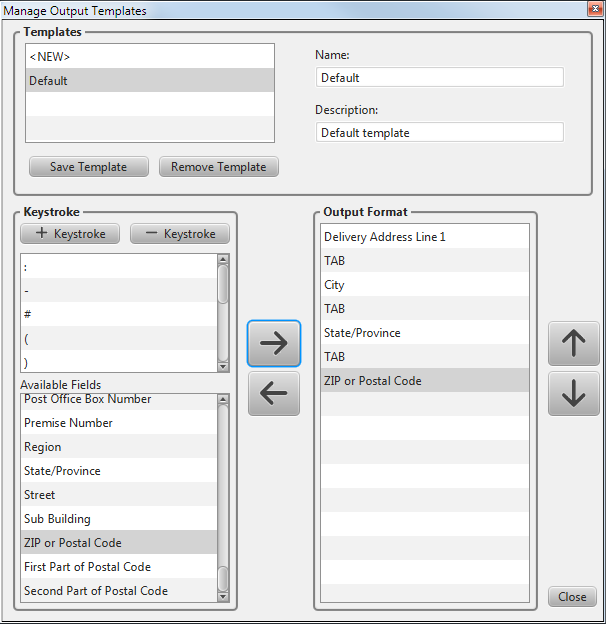Select the TAB below City

coord(425,308)
